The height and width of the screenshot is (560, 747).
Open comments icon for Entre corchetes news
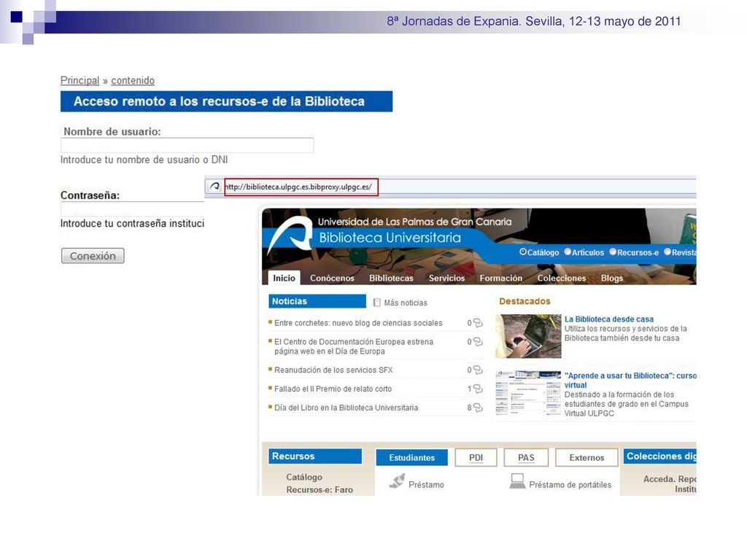tap(478, 323)
